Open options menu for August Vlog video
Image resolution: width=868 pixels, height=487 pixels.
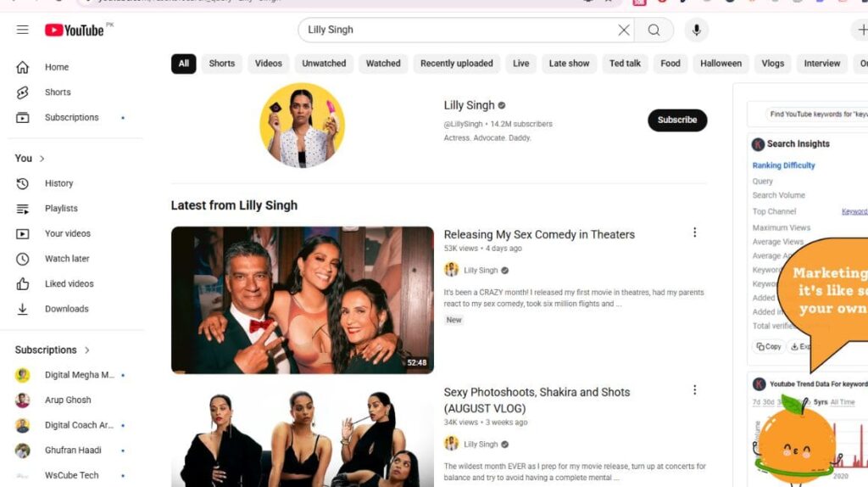point(694,390)
